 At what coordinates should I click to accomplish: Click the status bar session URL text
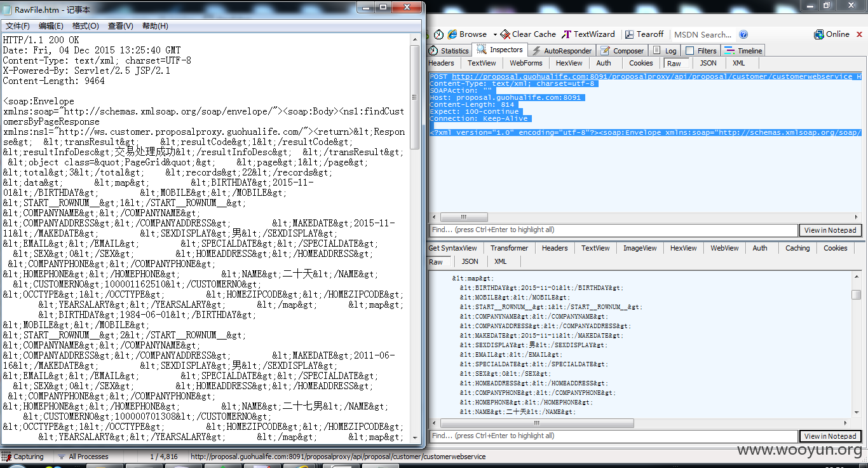pyautogui.click(x=338, y=457)
